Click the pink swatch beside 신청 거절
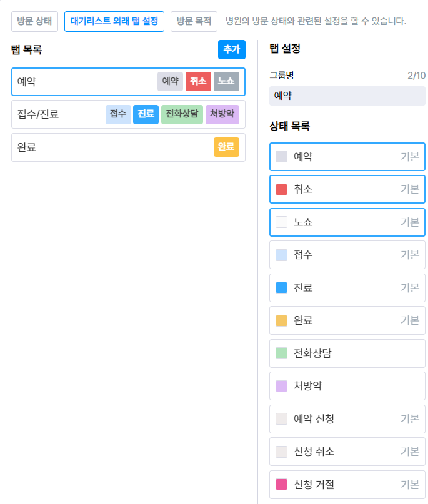Image resolution: width=428 pixels, height=504 pixels. pyautogui.click(x=281, y=484)
